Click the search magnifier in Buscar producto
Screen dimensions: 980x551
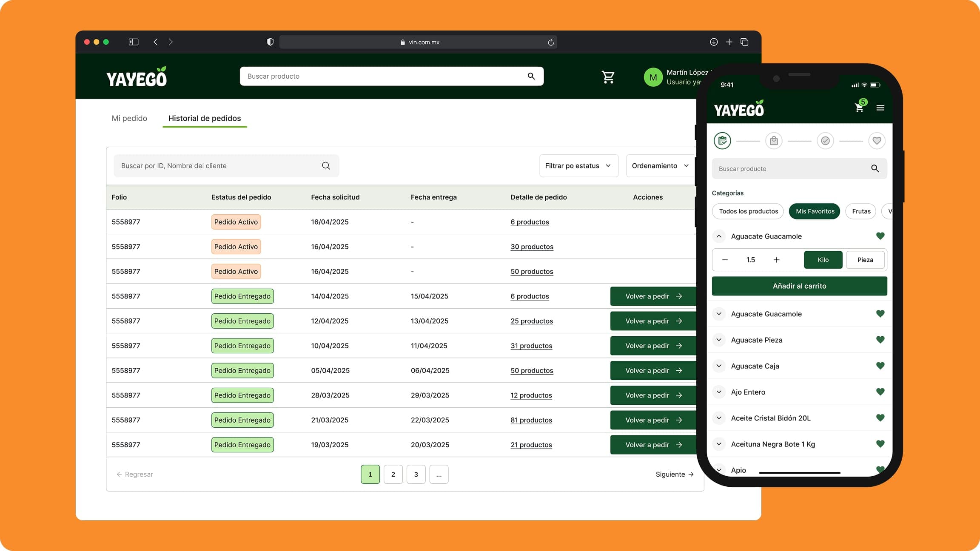pyautogui.click(x=531, y=76)
